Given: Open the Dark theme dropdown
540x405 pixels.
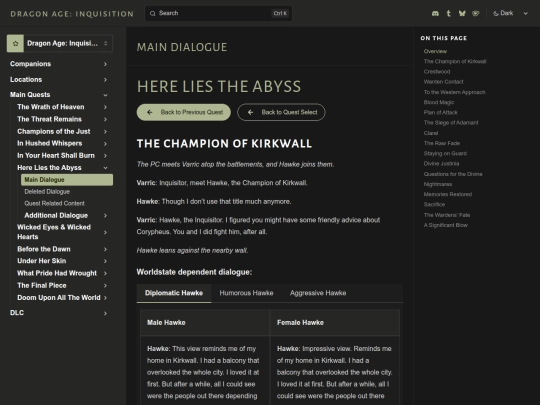Looking at the screenshot, I should (x=511, y=13).
